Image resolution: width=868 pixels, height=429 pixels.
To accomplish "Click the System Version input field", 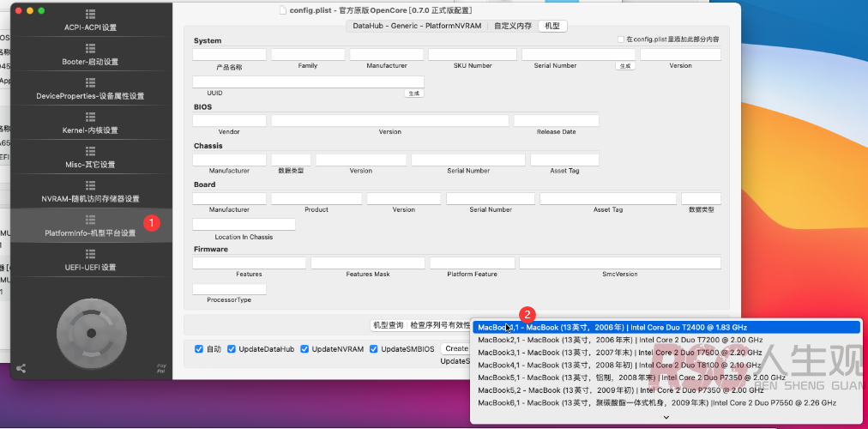I will [x=680, y=55].
